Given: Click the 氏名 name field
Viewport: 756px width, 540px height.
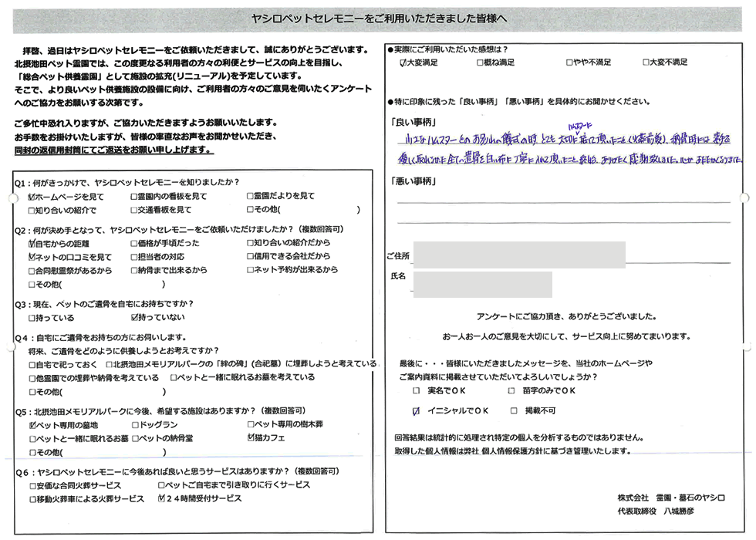Looking at the screenshot, I should (482, 283).
